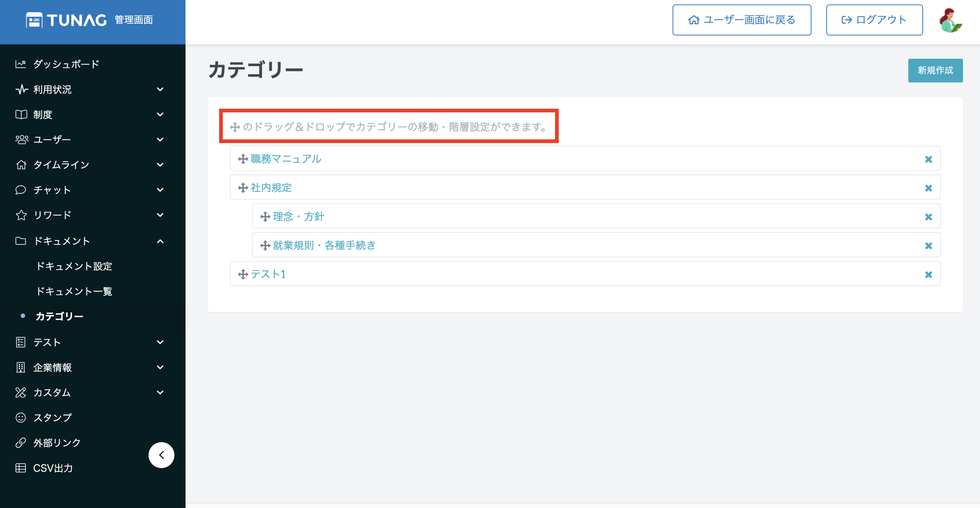Image resolution: width=980 pixels, height=508 pixels.
Task: Expand the ユーザー chevron
Action: [160, 140]
